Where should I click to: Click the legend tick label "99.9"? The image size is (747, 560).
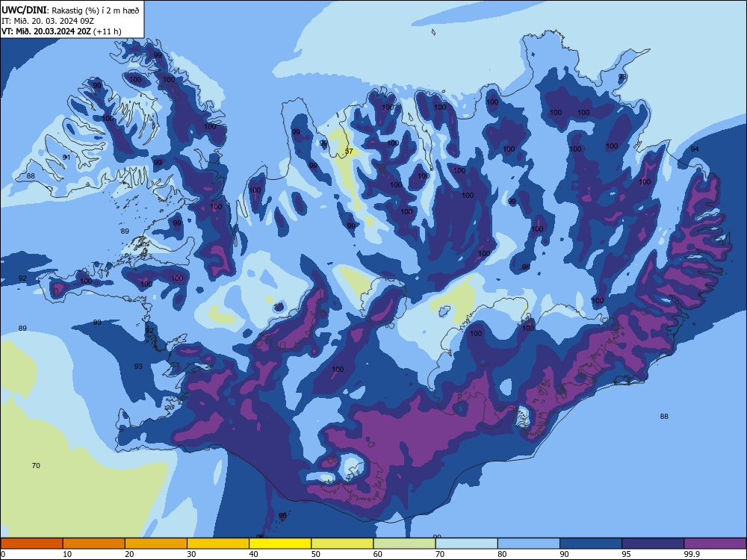(x=691, y=554)
